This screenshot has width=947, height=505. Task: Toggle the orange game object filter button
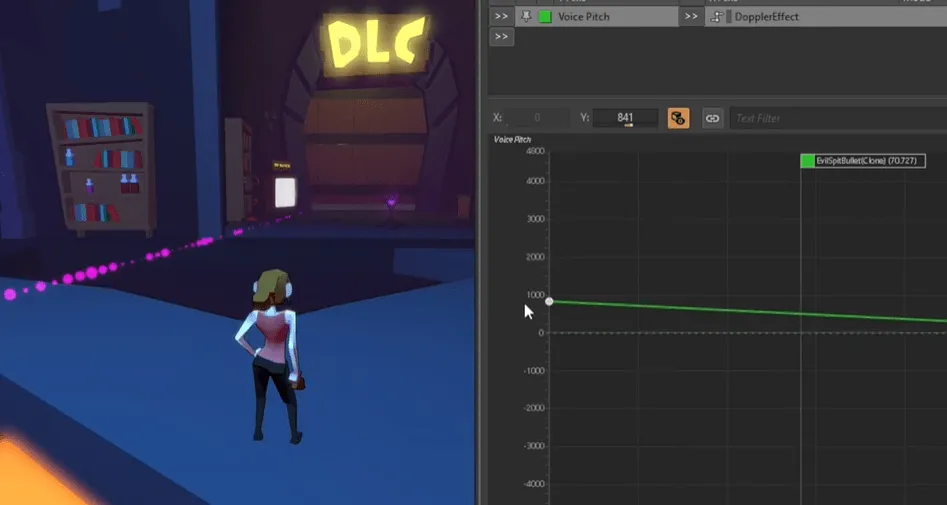coord(678,118)
